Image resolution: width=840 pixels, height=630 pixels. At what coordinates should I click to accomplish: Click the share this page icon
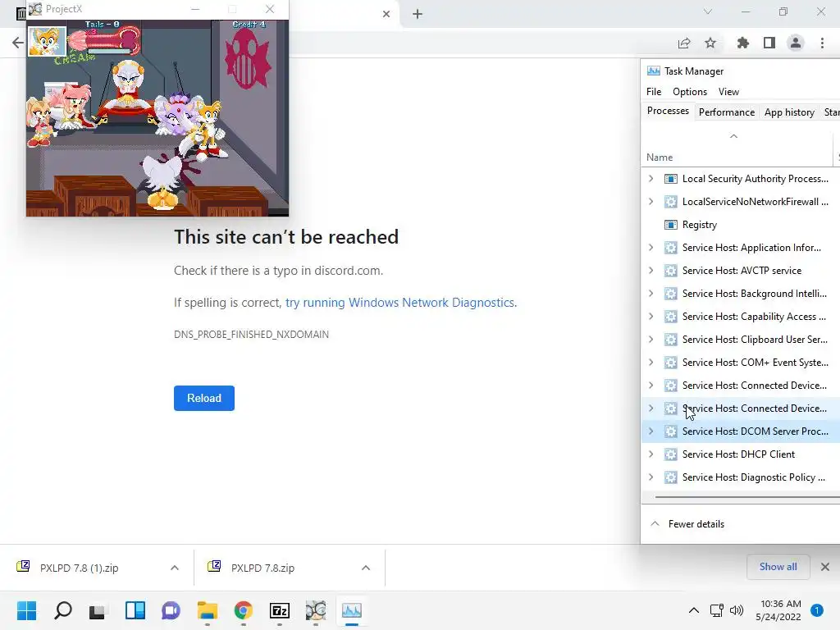click(684, 43)
